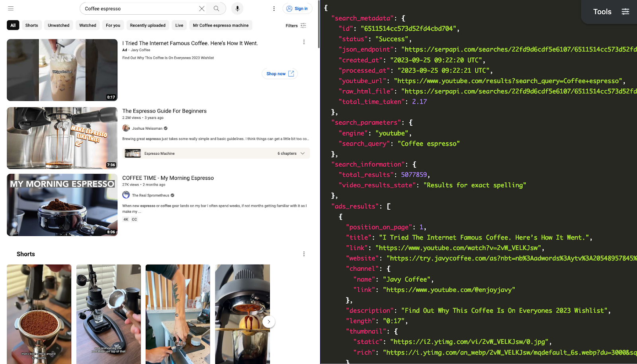Select the Live filter chip
This screenshot has width=637, height=364.
click(x=179, y=25)
